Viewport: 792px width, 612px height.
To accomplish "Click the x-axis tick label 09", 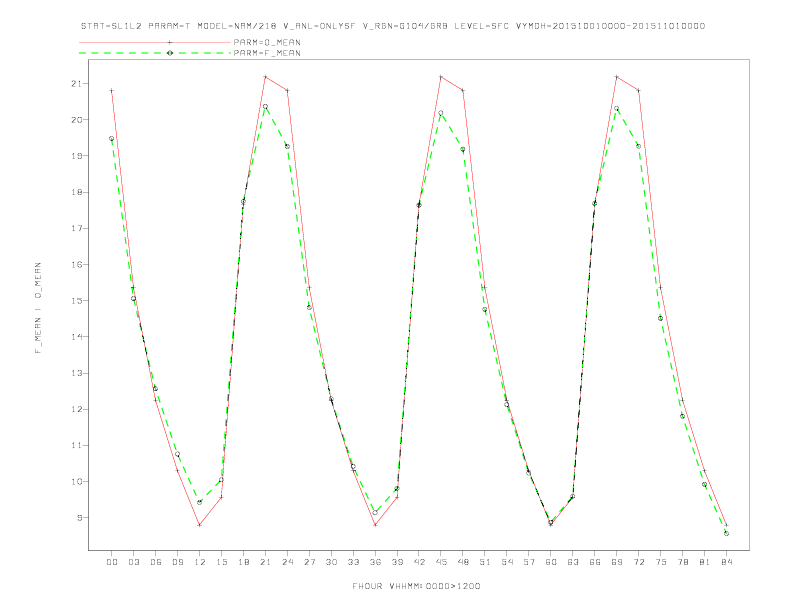I will (178, 562).
